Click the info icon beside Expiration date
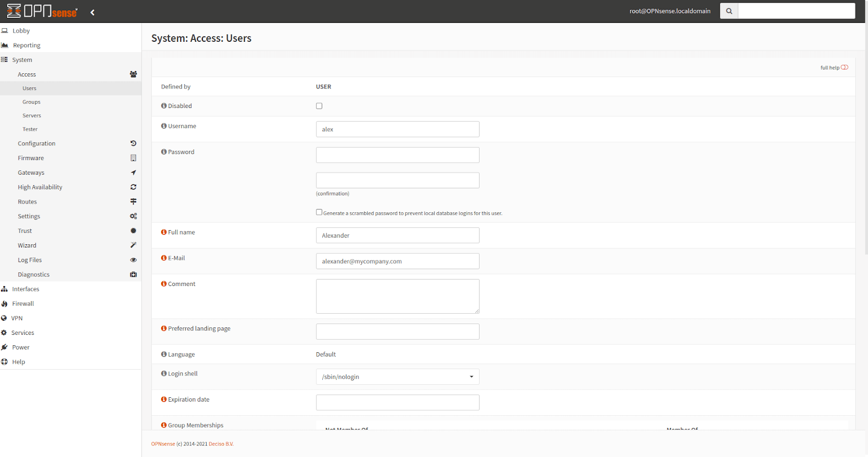Image resolution: width=868 pixels, height=457 pixels. pyautogui.click(x=164, y=399)
